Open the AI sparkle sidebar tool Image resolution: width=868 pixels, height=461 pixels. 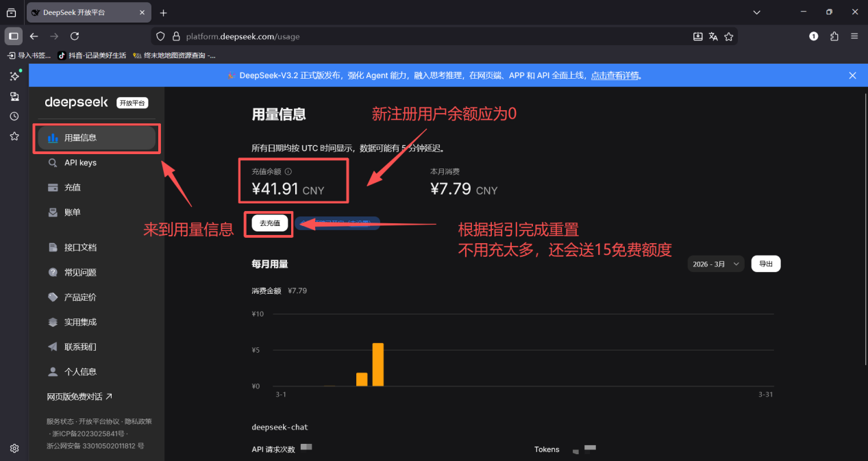pos(14,77)
